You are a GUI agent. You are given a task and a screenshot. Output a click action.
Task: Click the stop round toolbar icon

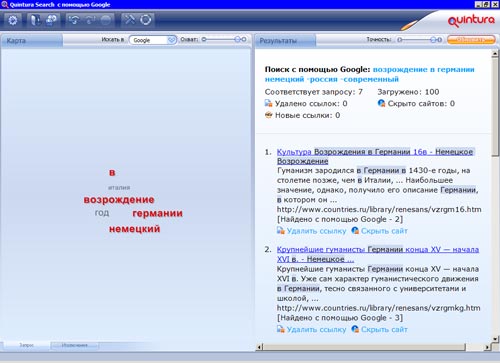point(106,20)
